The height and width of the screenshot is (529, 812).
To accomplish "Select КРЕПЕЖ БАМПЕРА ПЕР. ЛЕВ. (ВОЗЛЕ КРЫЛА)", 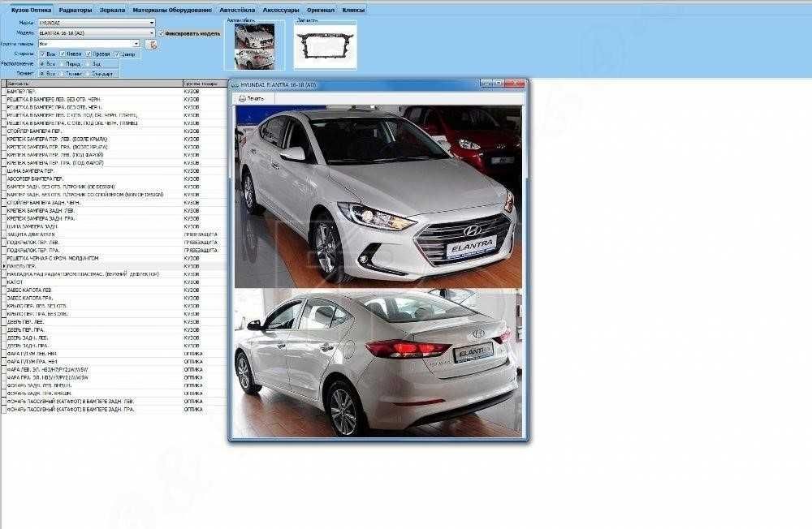I will coord(116,139).
